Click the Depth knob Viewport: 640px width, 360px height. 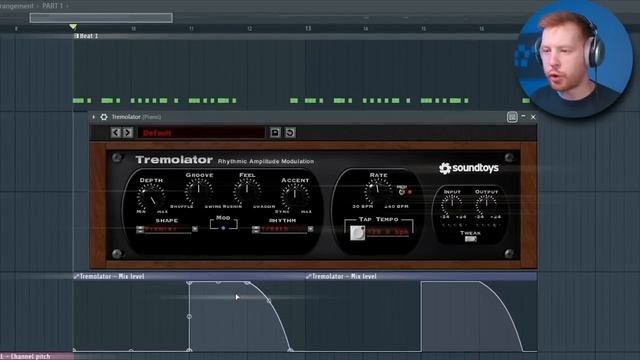click(x=151, y=197)
